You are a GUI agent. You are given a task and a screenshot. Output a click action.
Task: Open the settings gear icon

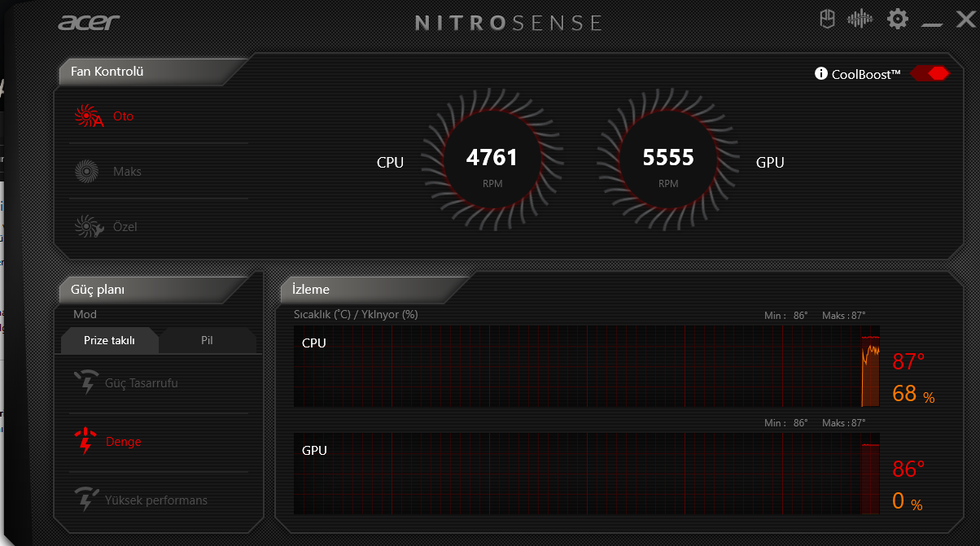tap(897, 19)
